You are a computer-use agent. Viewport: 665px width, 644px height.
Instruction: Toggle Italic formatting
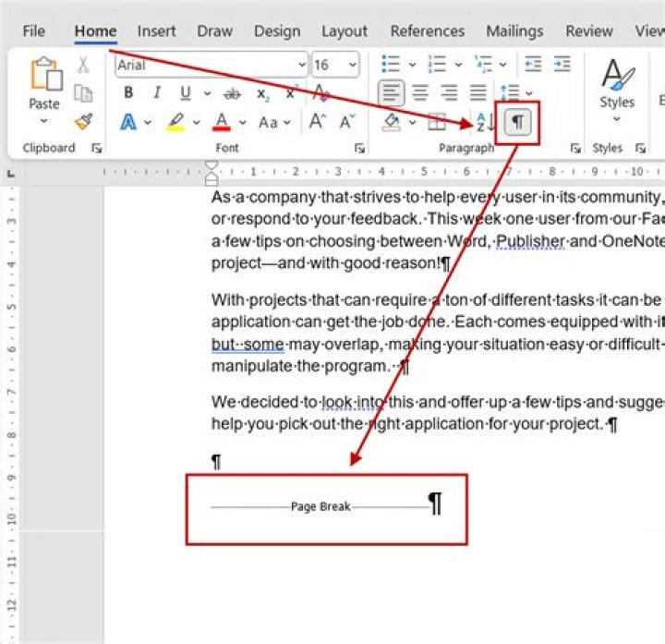point(157,92)
